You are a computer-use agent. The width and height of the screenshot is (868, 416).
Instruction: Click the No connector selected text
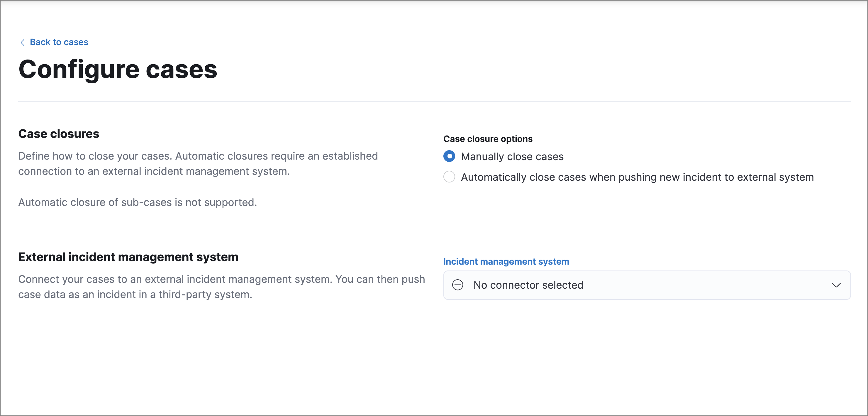pyautogui.click(x=528, y=285)
